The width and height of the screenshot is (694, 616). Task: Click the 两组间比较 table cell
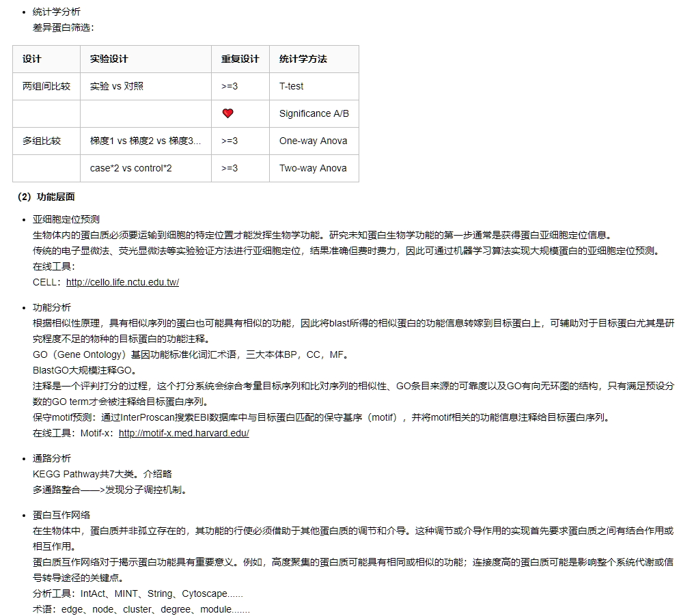click(46, 87)
